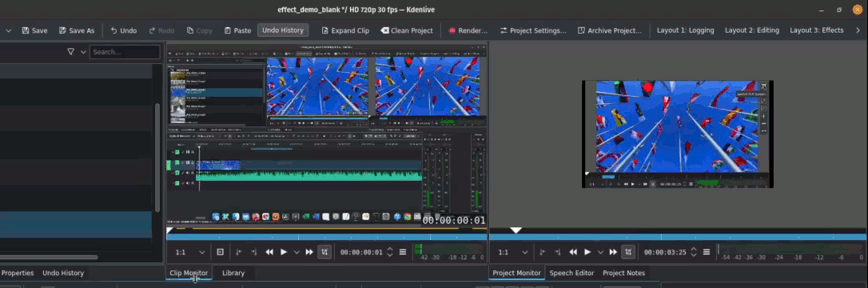This screenshot has width=868, height=288.
Task: Open the clip monitor 1:1 zoom dropdown
Action: click(x=190, y=252)
